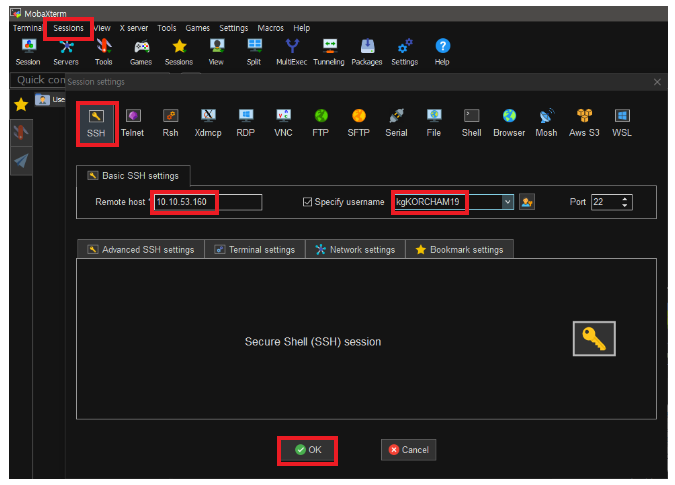Click the Sessions star toolbar icon
The image size is (675, 485).
179,52
